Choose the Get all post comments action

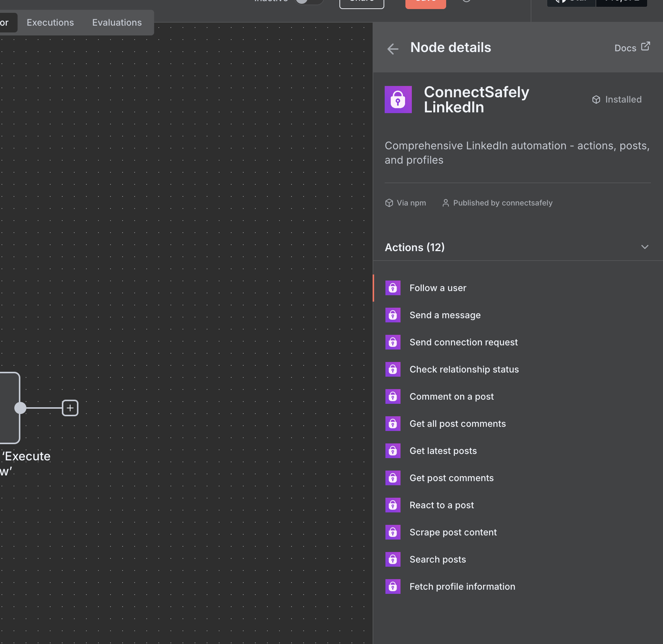click(x=457, y=423)
